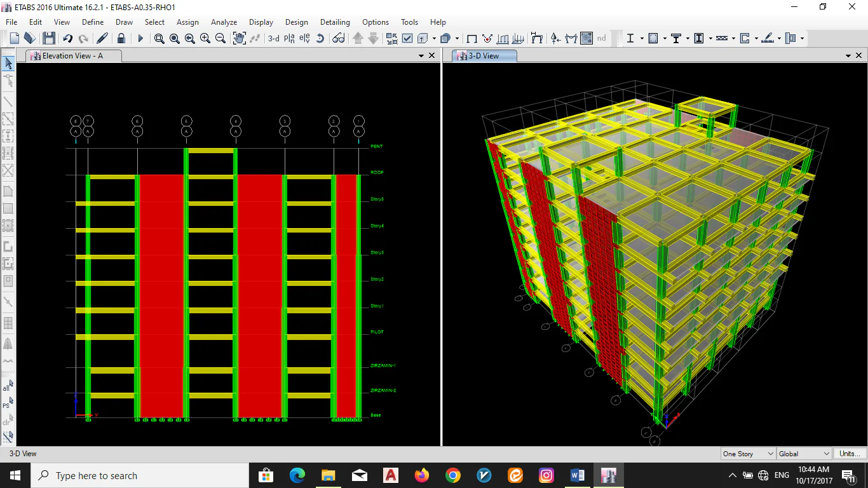Toggle the Set Display Options checkmark icon
This screenshot has height=488, width=868.
(x=407, y=39)
